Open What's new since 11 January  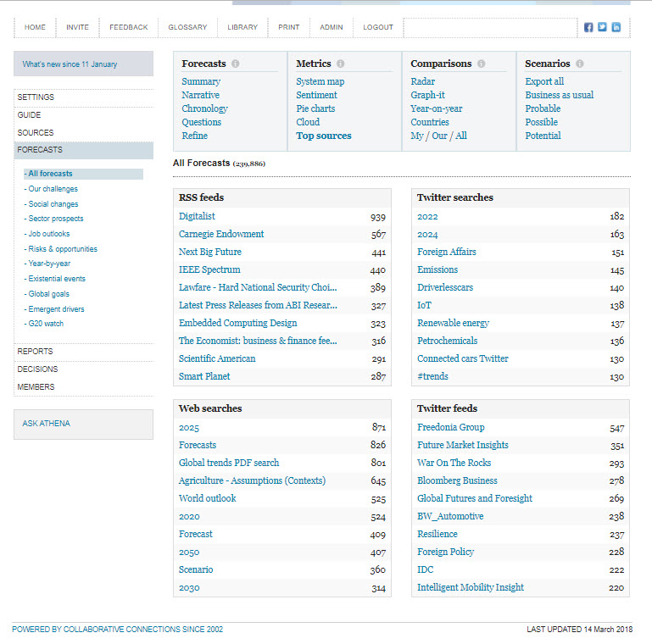(83, 64)
